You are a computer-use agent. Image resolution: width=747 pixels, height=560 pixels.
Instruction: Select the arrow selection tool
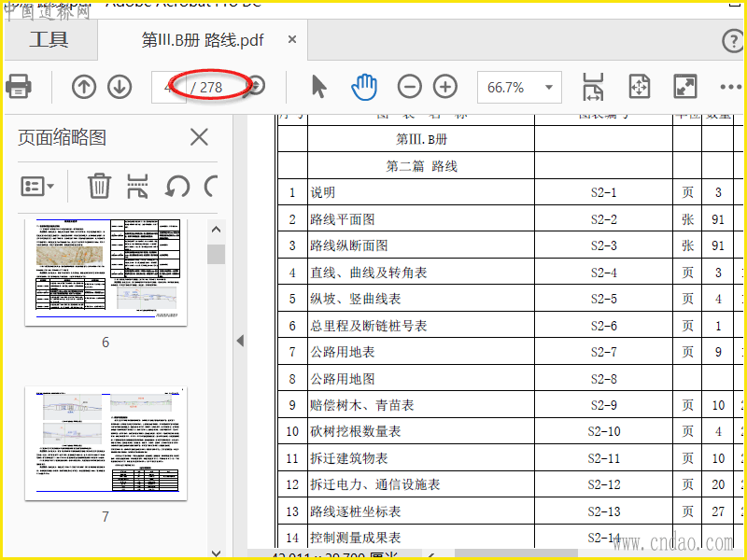(x=318, y=87)
